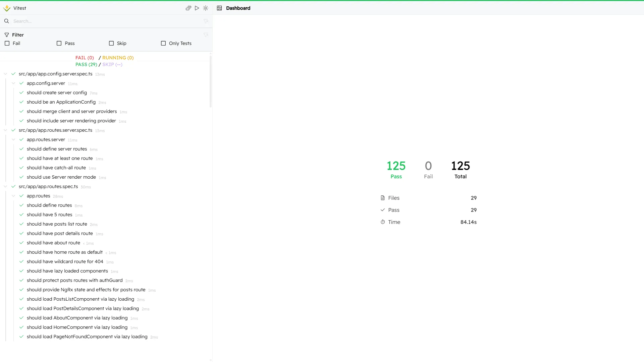Click the search magnifier icon

[x=6, y=21]
